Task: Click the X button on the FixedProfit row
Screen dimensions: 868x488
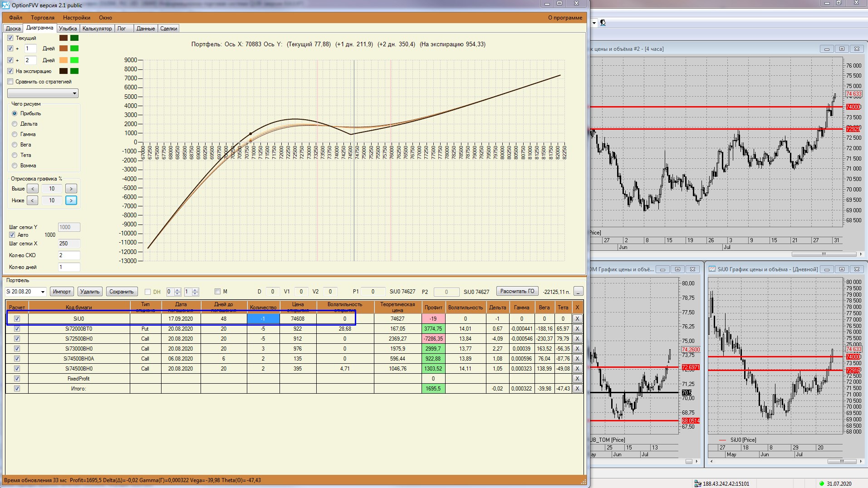Action: [577, 379]
